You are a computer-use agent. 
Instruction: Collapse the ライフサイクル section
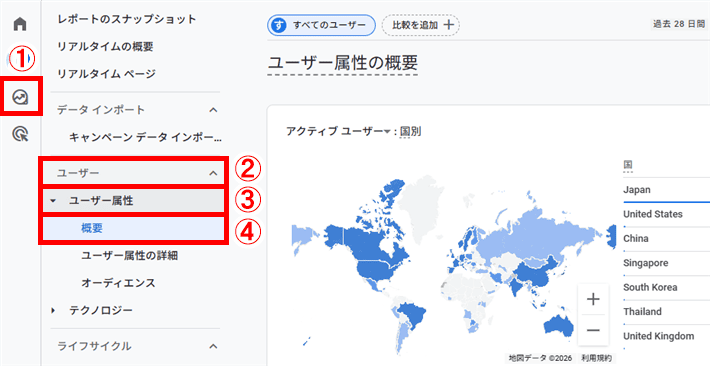tap(213, 346)
